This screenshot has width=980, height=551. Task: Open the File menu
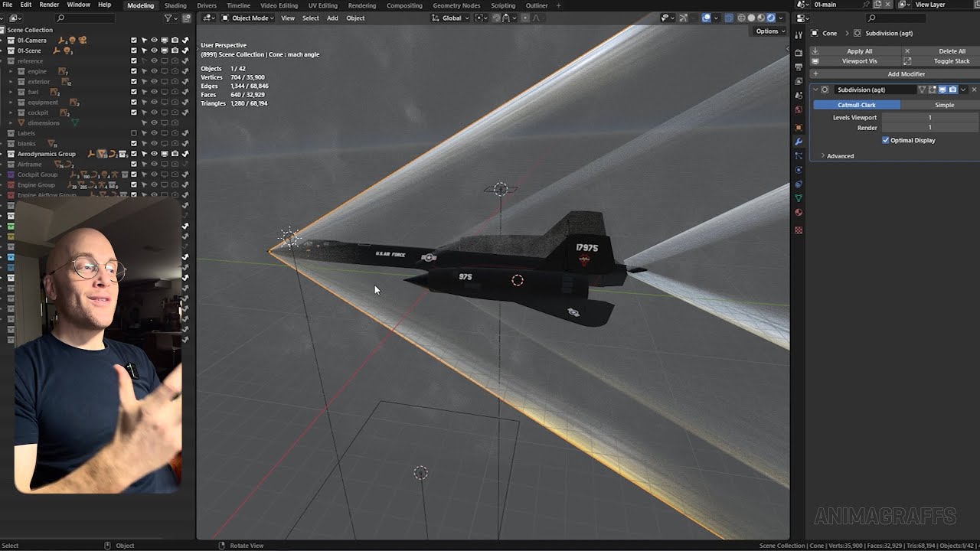[7, 5]
